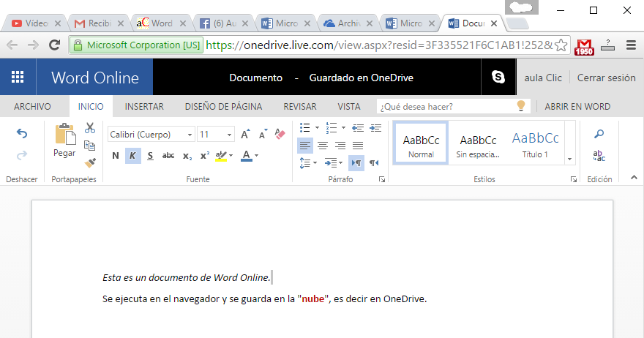
Task: Justify the paragraph text
Action: [x=358, y=146]
